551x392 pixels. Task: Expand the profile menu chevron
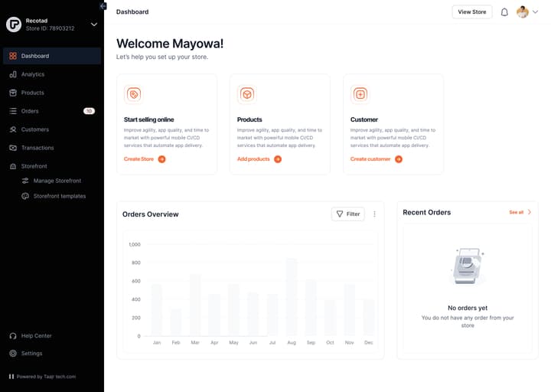[x=535, y=12]
